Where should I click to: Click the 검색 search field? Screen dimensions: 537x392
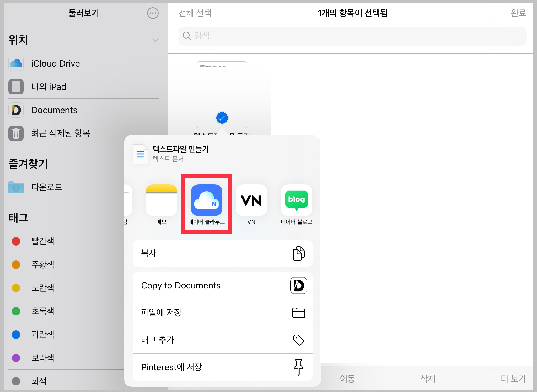(352, 36)
